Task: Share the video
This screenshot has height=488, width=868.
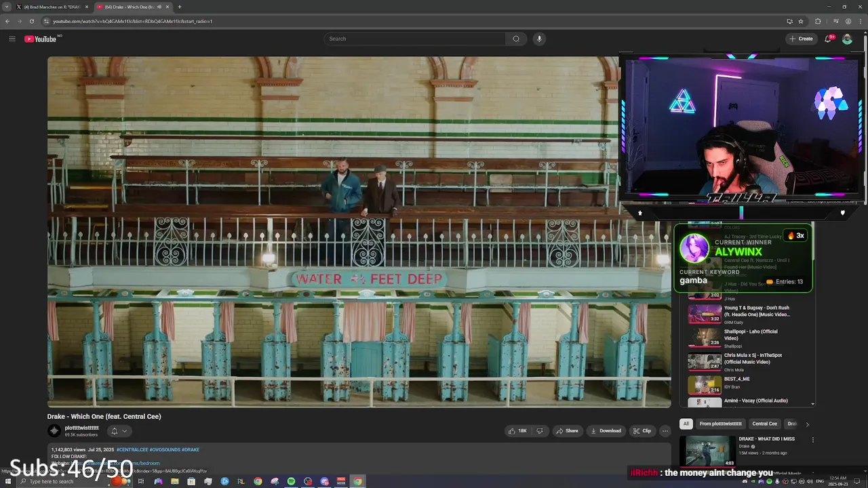Action: pyautogui.click(x=567, y=430)
